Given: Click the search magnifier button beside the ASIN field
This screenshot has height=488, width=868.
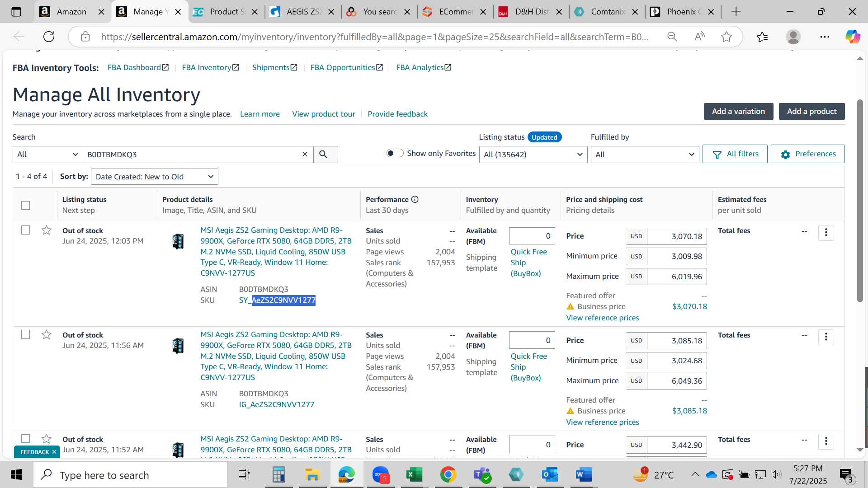Looking at the screenshot, I should point(325,155).
